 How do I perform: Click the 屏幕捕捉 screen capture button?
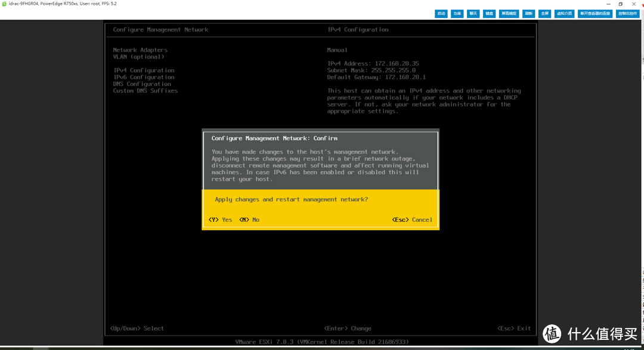(x=509, y=14)
